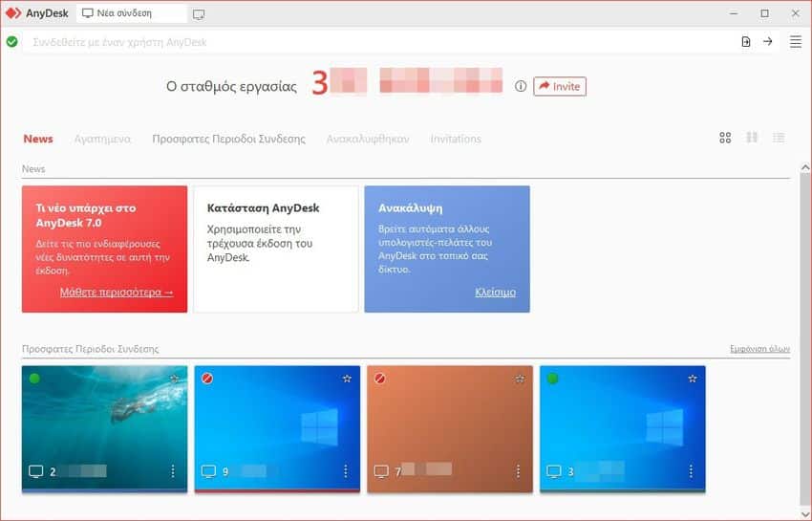Click monitor icon on orange session

pos(381,471)
